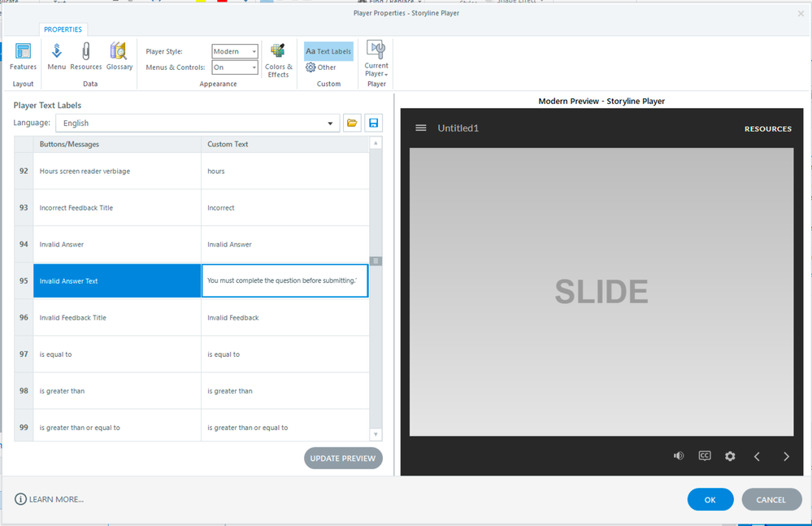The width and height of the screenshot is (812, 526).
Task: Click the volume icon in preview
Action: coord(679,456)
